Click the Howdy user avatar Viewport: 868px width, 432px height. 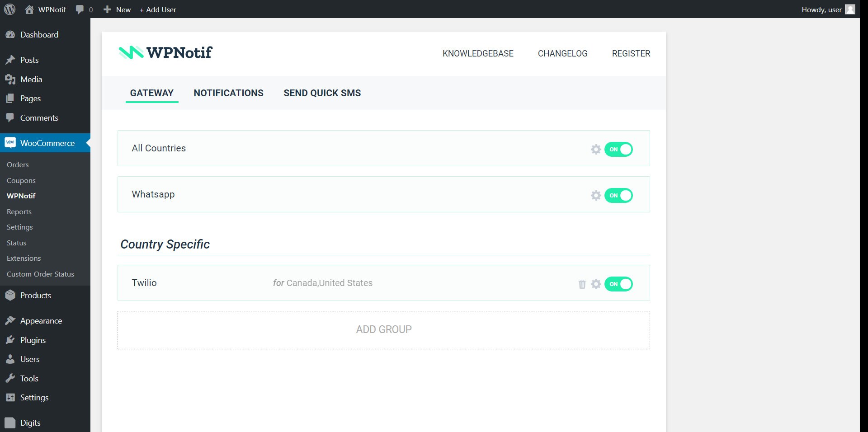pos(850,9)
